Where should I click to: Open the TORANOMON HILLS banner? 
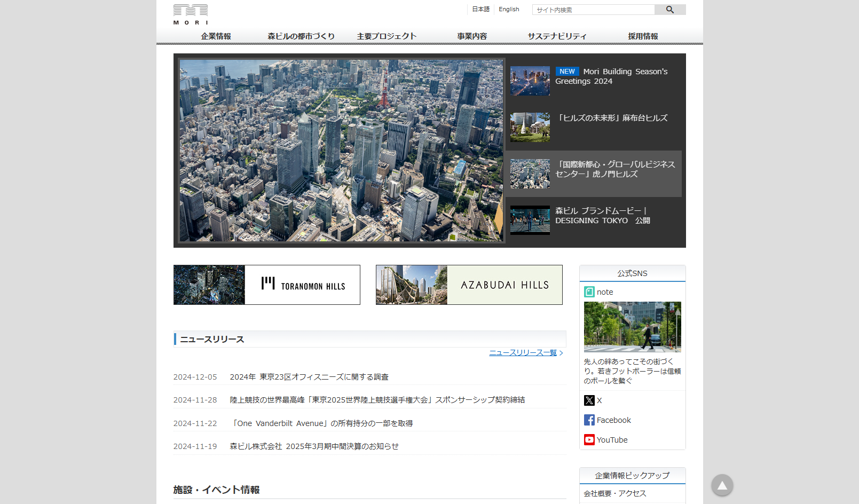pyautogui.click(x=266, y=285)
